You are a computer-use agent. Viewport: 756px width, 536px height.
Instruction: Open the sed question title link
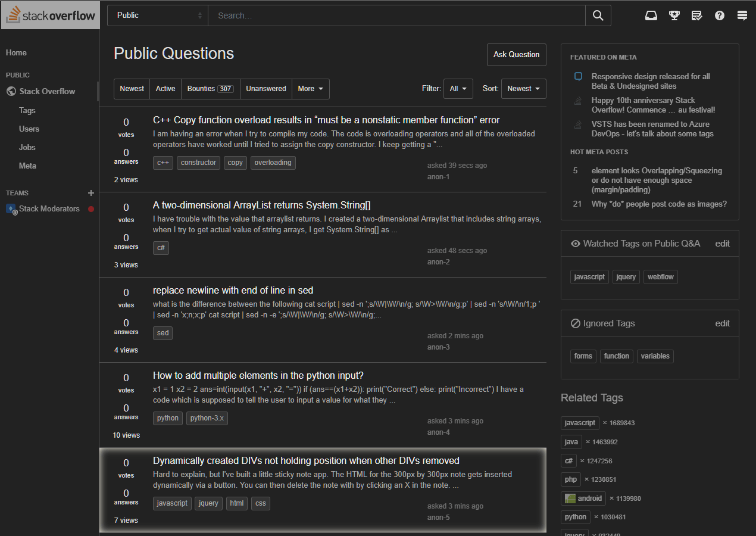coord(233,291)
